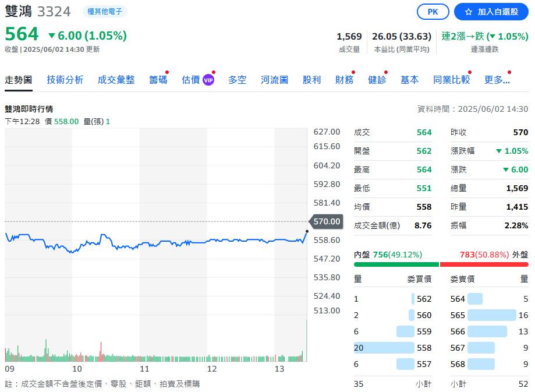Viewport: 535px width, 392px height.
Task: Select the 走勢圖 tab
Action: pos(19,80)
